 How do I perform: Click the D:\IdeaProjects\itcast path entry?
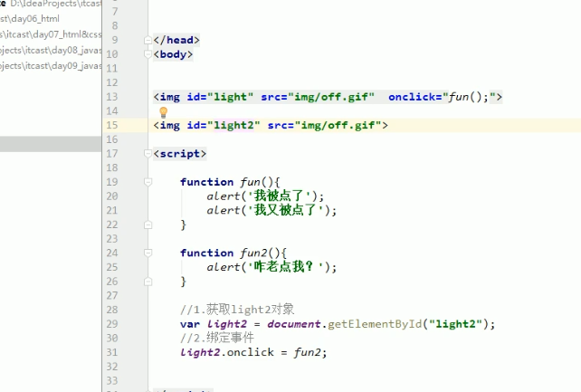coord(55,4)
